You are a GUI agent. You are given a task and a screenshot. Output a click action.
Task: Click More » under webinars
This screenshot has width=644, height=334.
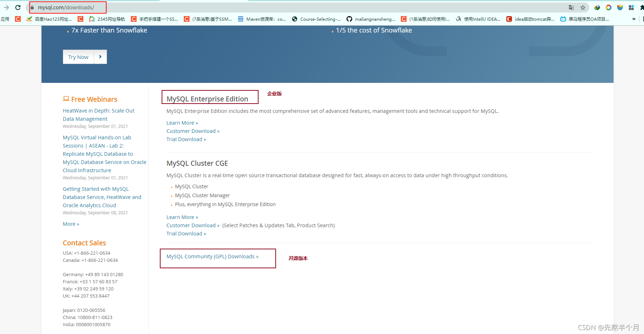click(71, 224)
